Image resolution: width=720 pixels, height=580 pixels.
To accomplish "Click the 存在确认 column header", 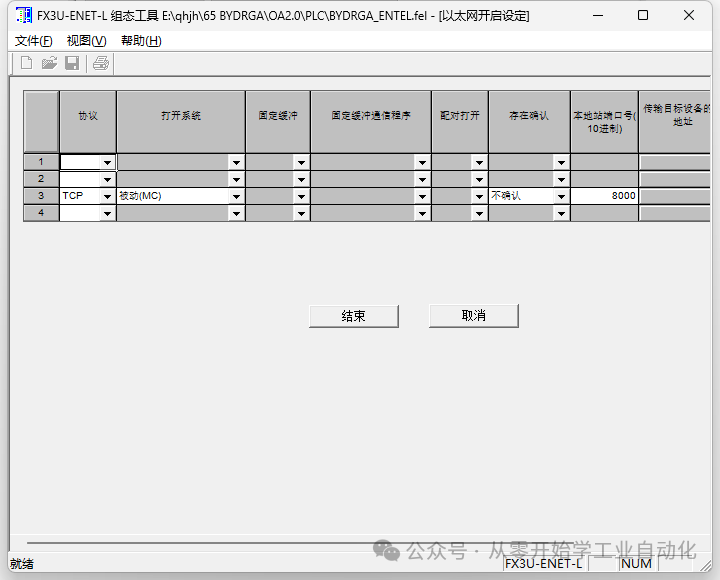I will [x=529, y=122].
